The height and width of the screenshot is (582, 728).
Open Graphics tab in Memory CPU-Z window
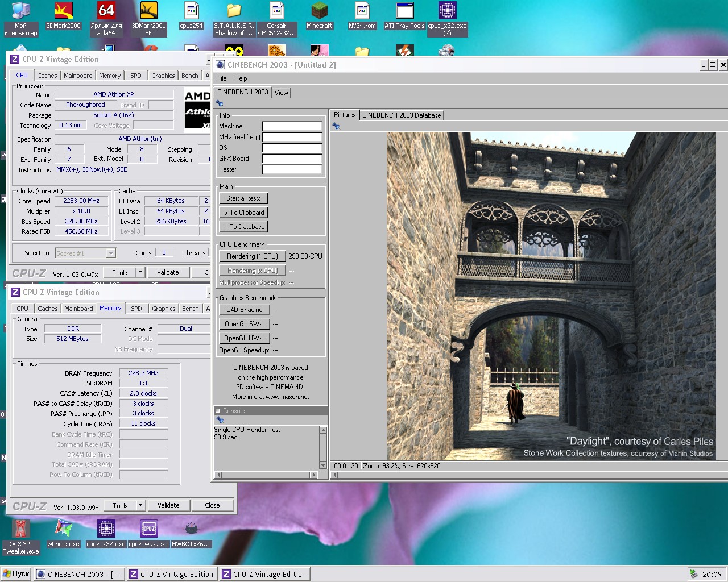(x=164, y=309)
